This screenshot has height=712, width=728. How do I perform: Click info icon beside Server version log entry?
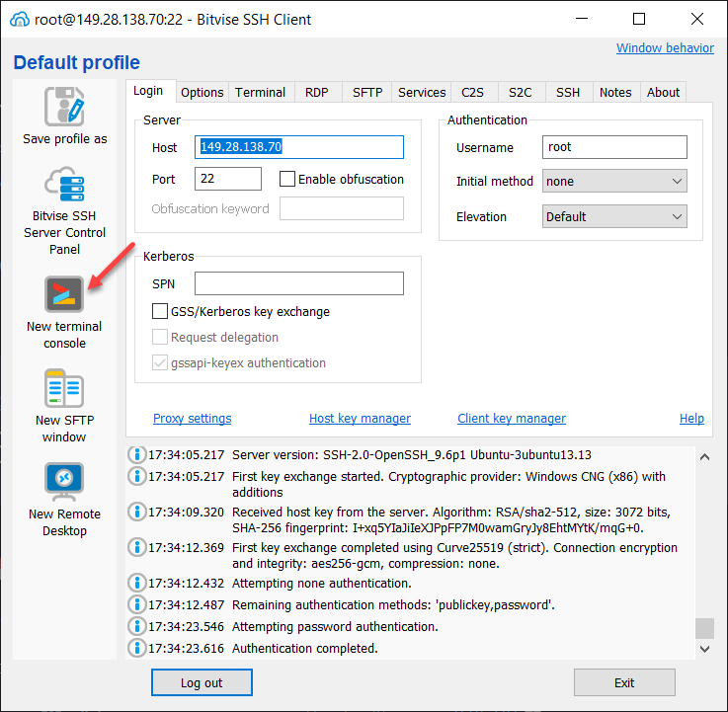[x=137, y=455]
